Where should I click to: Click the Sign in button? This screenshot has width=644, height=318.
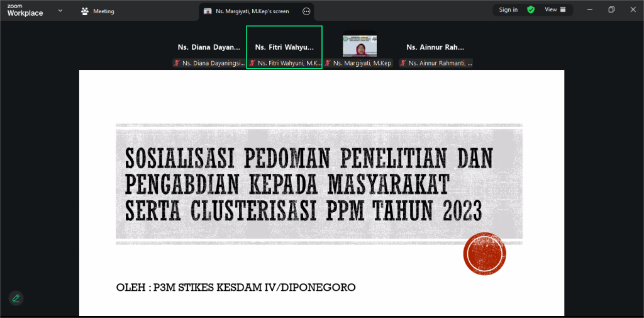[508, 10]
